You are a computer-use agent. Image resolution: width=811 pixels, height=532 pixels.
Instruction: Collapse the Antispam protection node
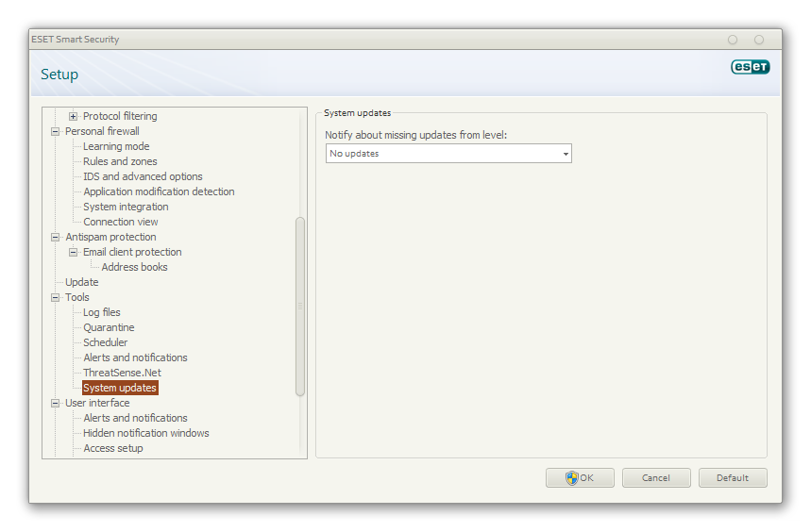[x=55, y=237]
